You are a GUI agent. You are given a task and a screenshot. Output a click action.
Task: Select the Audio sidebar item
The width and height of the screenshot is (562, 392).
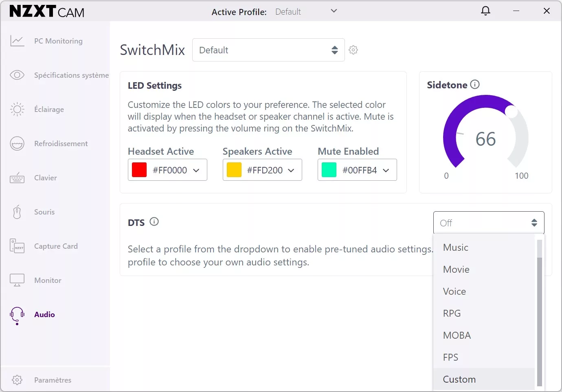click(44, 315)
